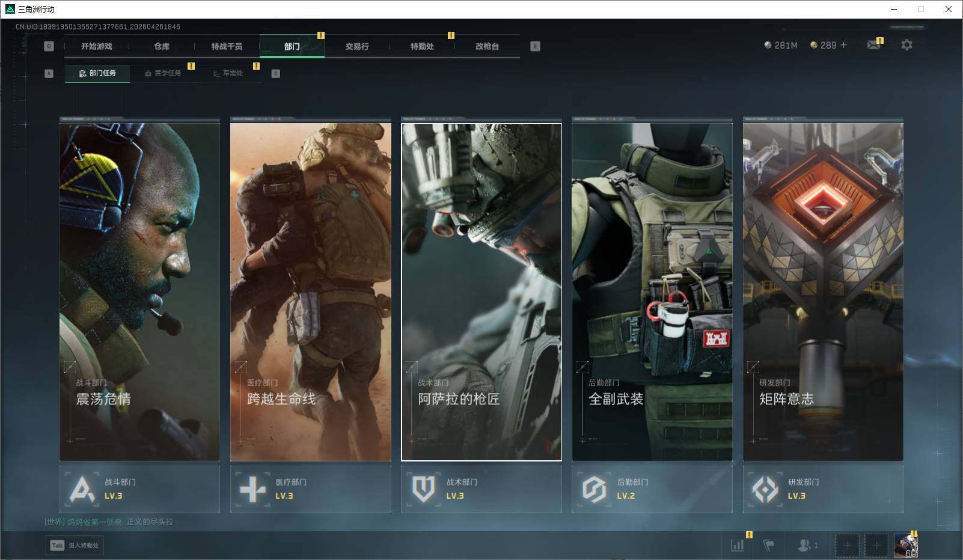Click the 医疗部门 cross emblem icon

pyautogui.click(x=252, y=489)
